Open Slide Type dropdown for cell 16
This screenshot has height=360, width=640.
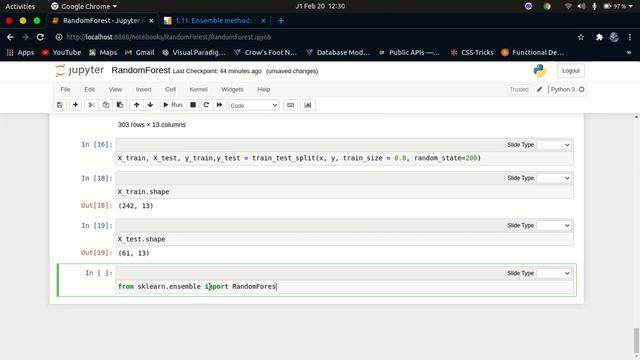554,145
